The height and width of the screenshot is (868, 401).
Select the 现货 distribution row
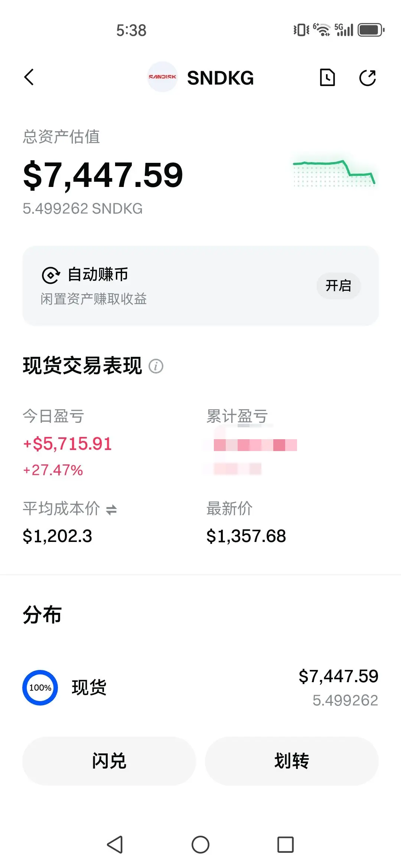point(200,687)
